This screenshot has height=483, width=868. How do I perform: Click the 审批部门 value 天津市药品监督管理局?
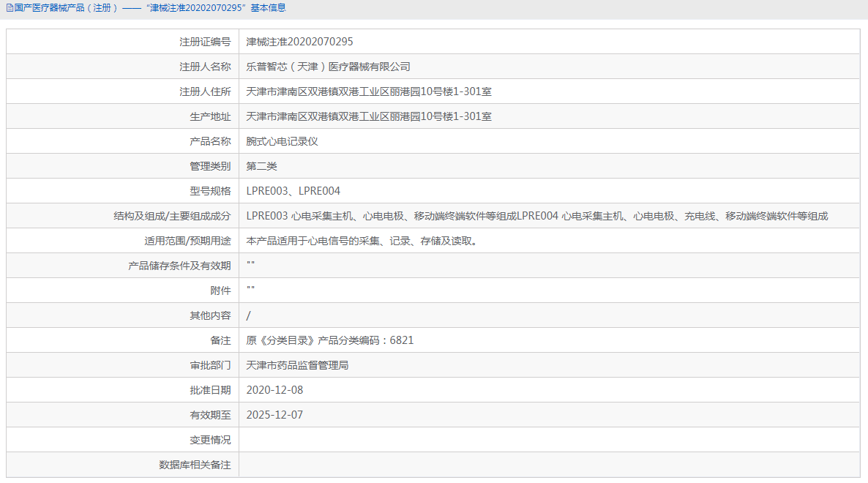pos(299,364)
